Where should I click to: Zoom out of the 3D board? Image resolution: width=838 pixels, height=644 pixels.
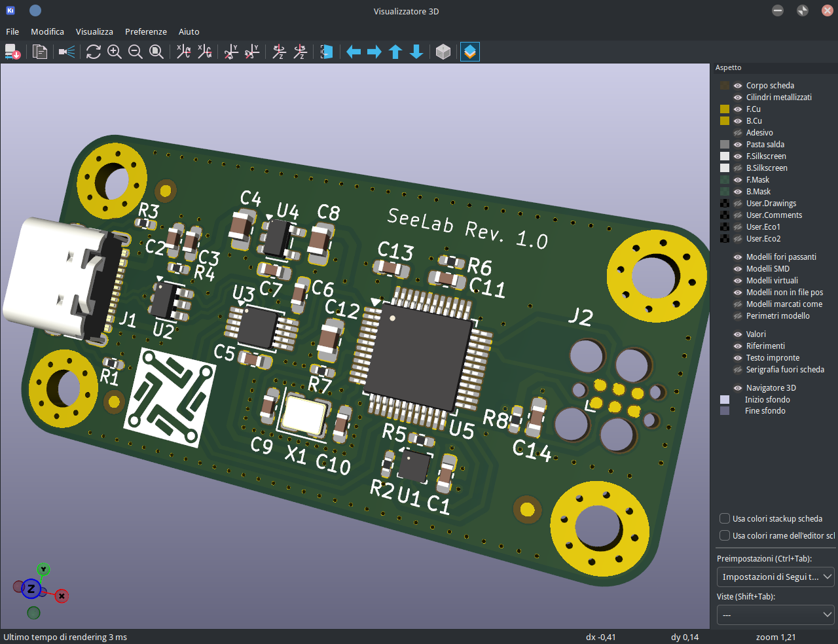(136, 52)
